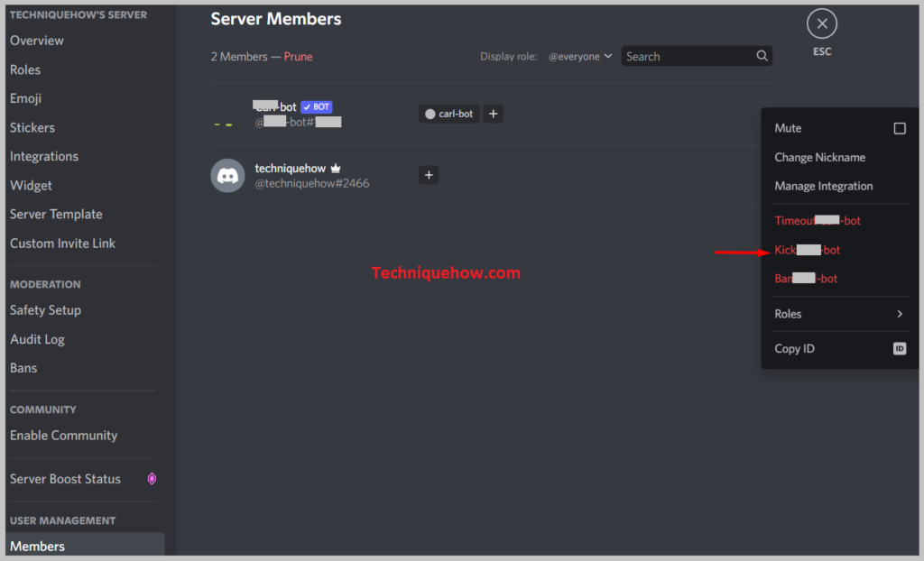Screen dimensions: 924x561
Task: Add a role to techniquehow with plus icon
Action: (429, 175)
